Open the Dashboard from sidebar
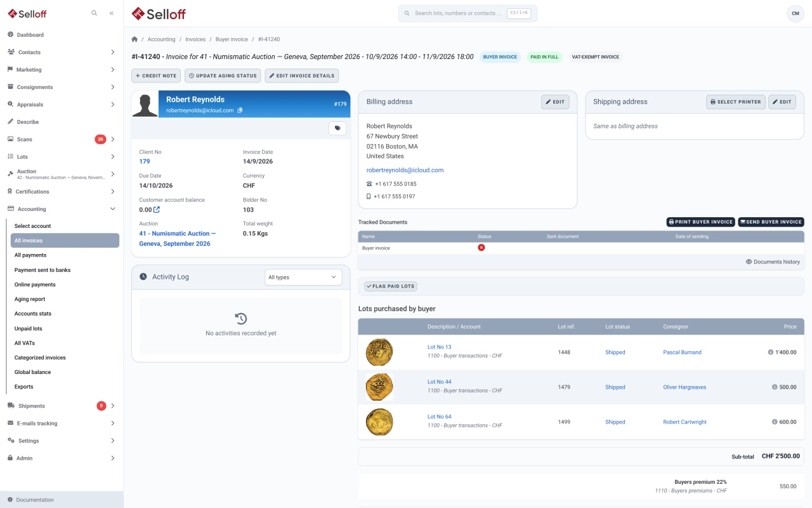812x508 pixels. point(62,35)
